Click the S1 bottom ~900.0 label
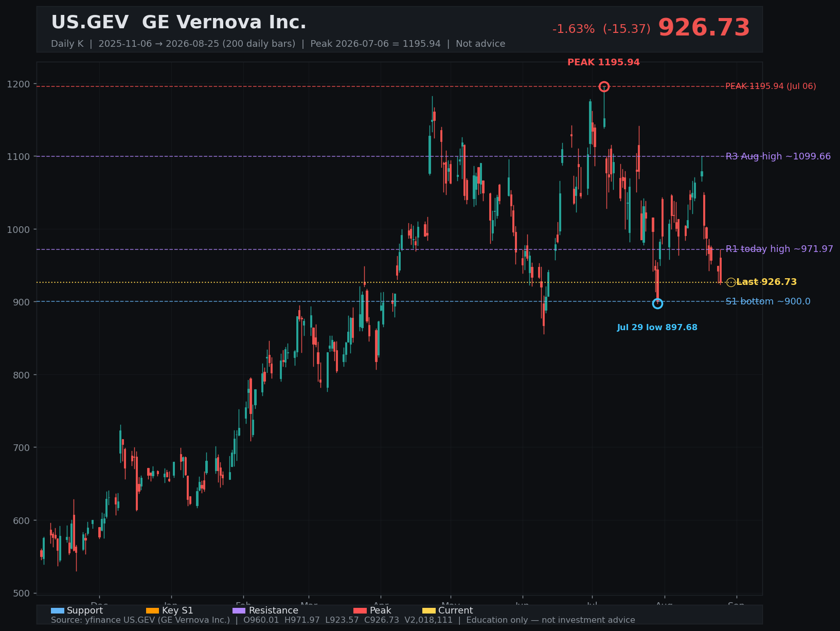Viewport: 840px width, 631px height. 768,301
